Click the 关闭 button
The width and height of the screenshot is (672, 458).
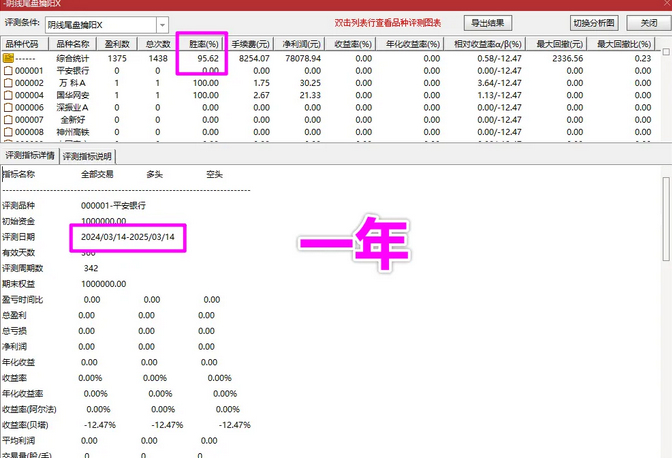649,23
